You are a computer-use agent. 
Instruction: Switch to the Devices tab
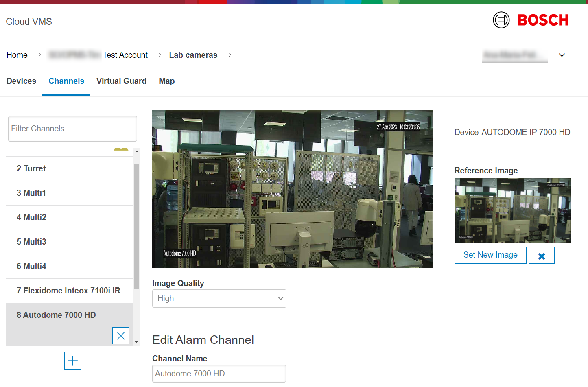(x=21, y=81)
